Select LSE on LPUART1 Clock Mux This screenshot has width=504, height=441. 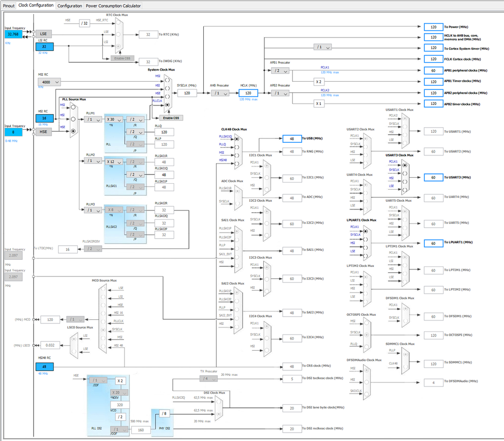coord(365,256)
